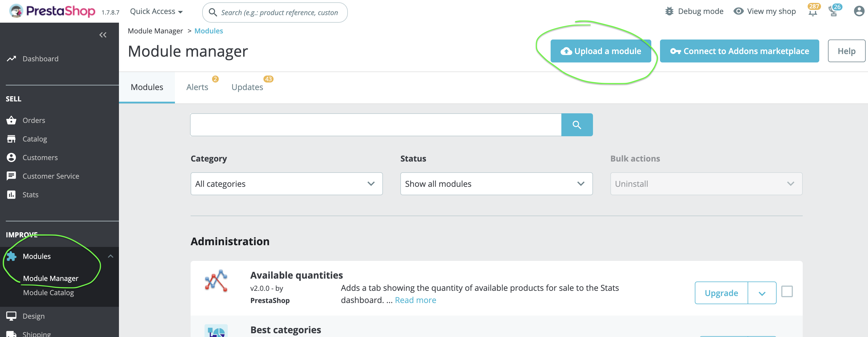Tick the Available quantities module checkbox

[786, 291]
